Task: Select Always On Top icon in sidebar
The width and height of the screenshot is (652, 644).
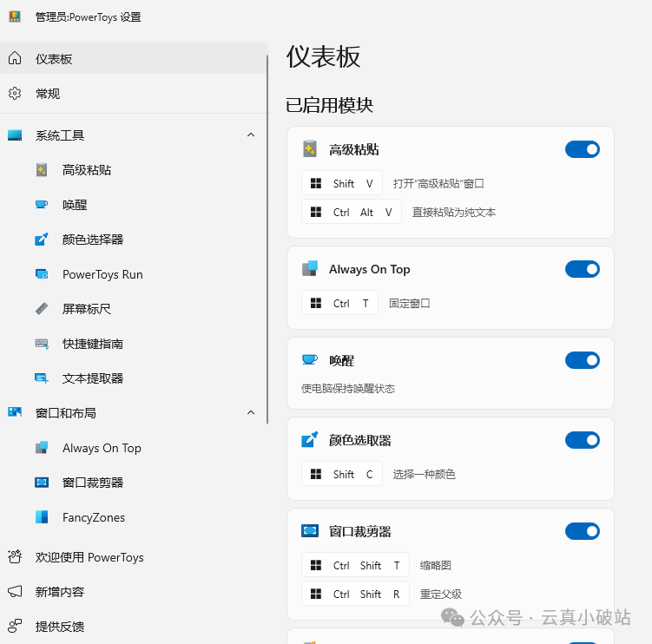Action: pos(42,448)
